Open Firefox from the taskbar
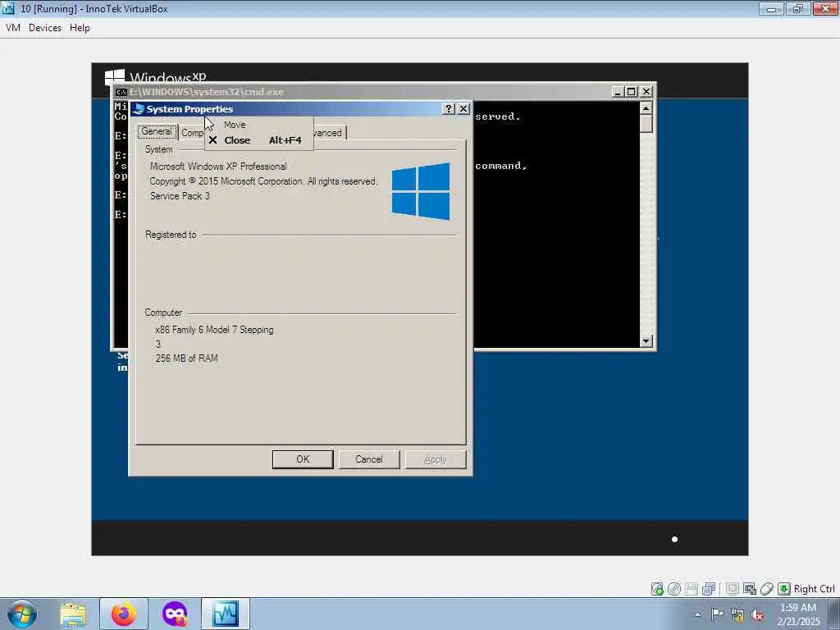840x630 pixels. [x=123, y=614]
